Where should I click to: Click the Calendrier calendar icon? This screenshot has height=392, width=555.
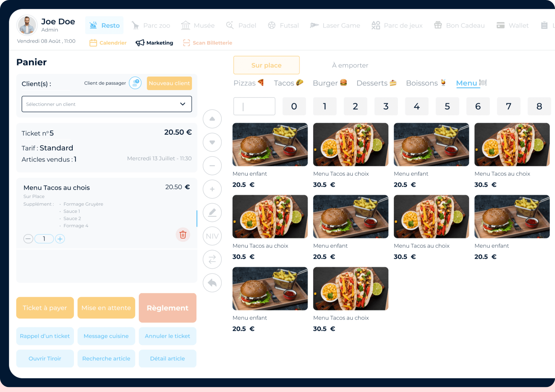93,42
